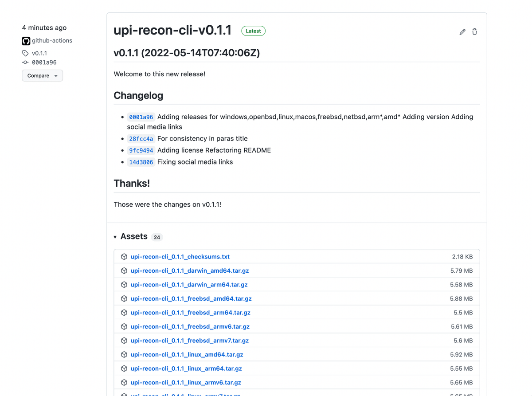Click package icon for linux_amd64 asset
The image size is (532, 396).
point(124,355)
